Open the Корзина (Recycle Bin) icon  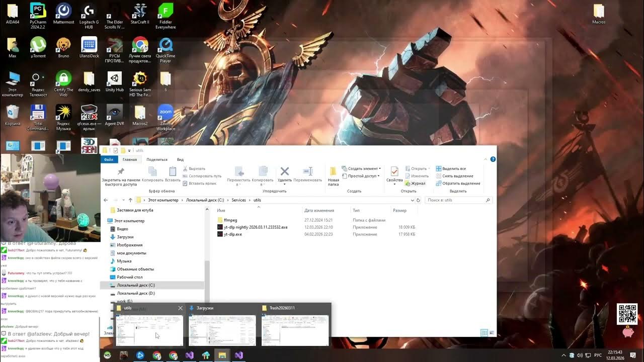click(13, 115)
